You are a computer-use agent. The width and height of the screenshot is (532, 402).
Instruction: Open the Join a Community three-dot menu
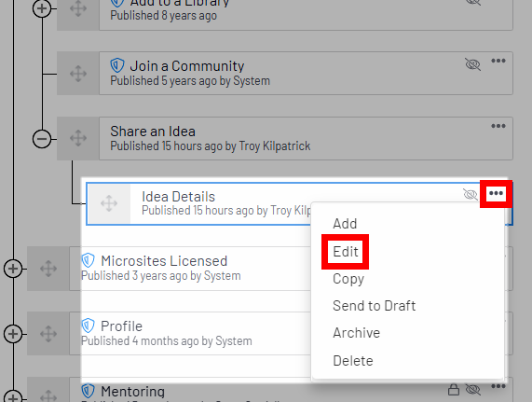498,61
